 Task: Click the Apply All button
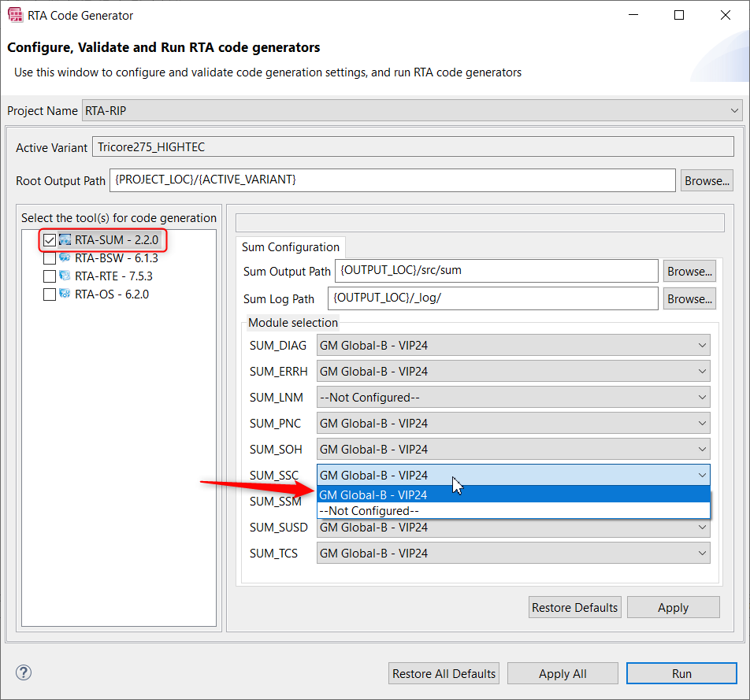562,673
